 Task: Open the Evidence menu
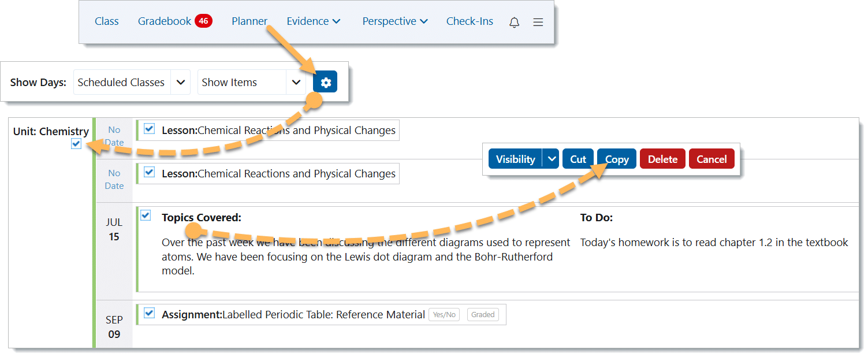click(x=313, y=21)
